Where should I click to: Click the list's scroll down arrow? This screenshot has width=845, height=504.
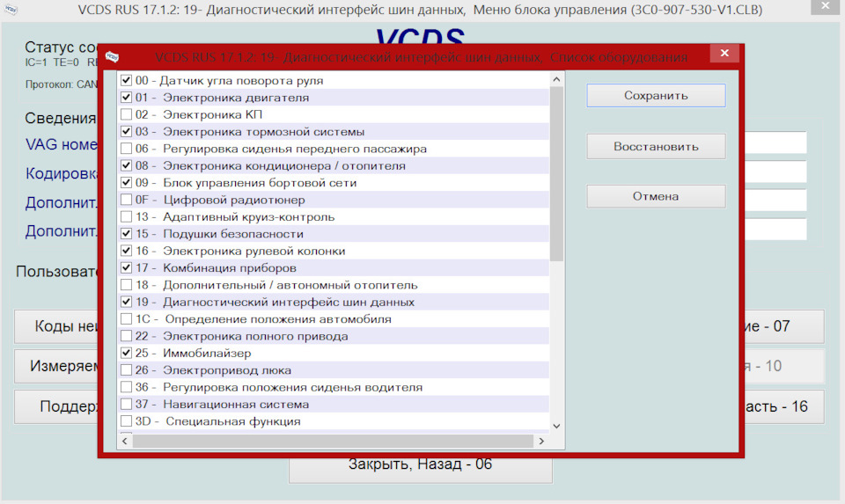tap(556, 426)
